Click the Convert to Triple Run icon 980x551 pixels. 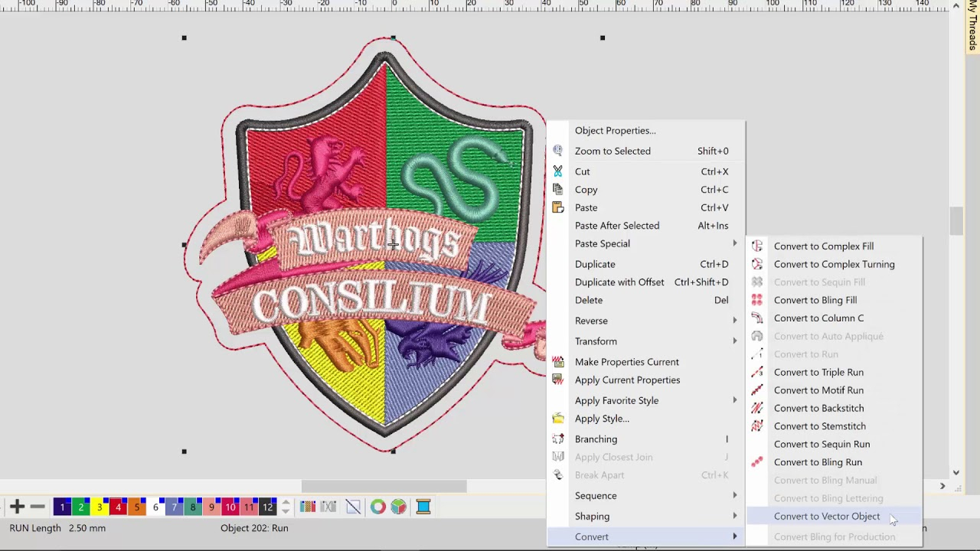pyautogui.click(x=757, y=372)
